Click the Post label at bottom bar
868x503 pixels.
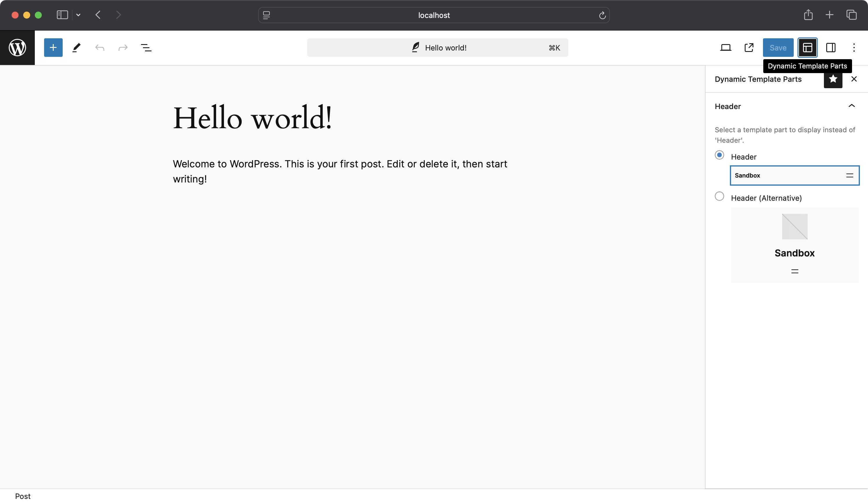click(x=23, y=496)
